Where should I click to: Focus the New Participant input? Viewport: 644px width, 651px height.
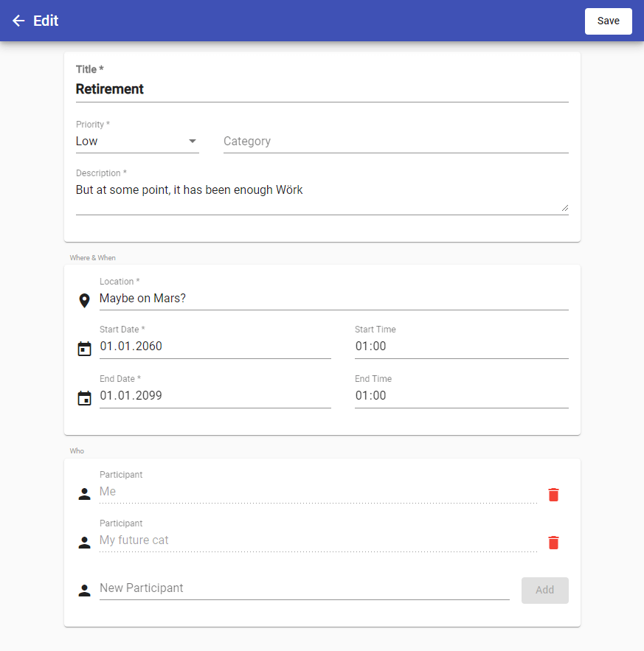tap(304, 588)
